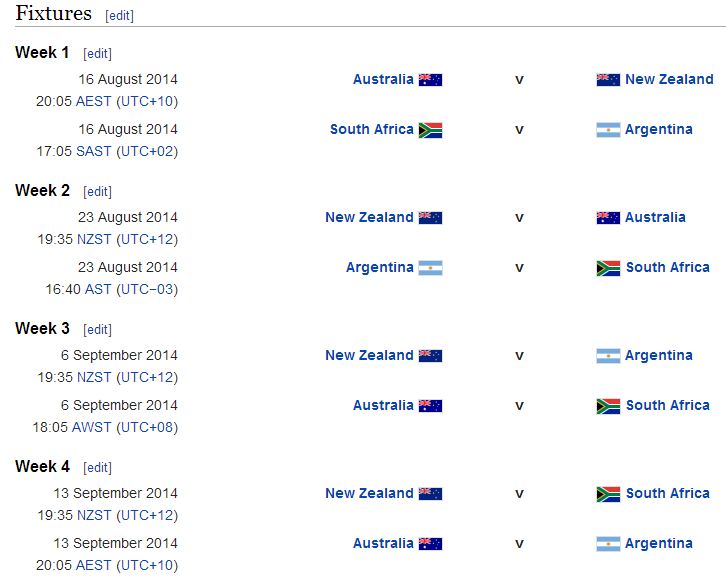
Task: Edit the Week 2 section
Action: (x=97, y=192)
